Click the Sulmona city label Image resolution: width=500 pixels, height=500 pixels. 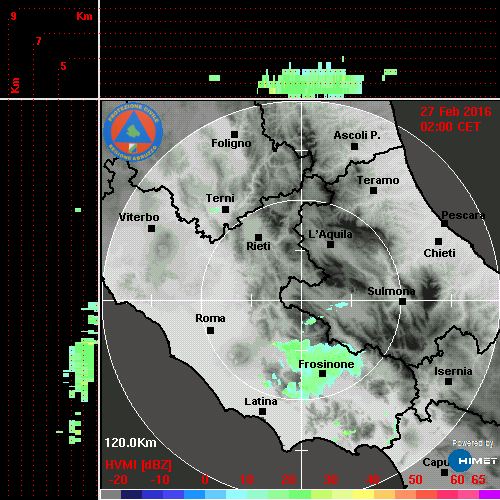(x=391, y=291)
